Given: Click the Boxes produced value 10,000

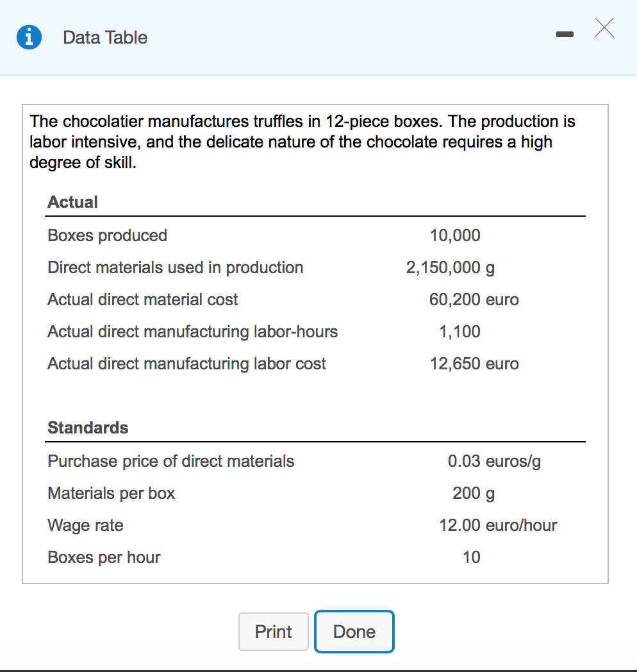Looking at the screenshot, I should click(455, 235).
